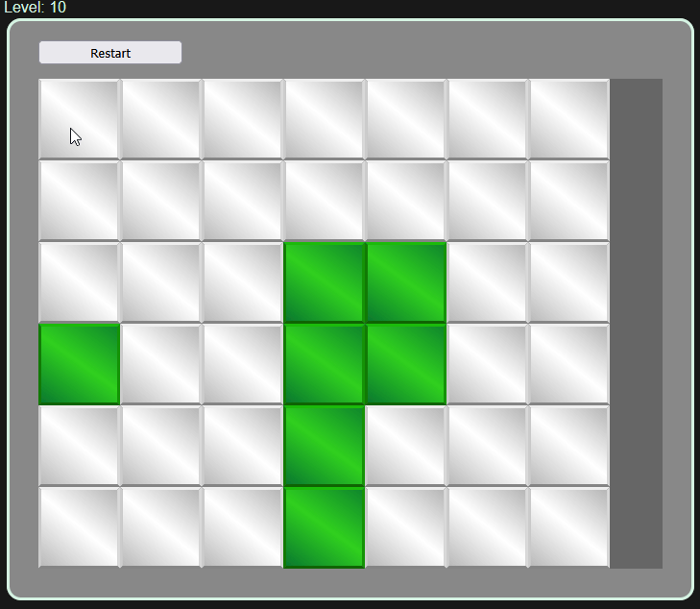The height and width of the screenshot is (609, 700).
Task: Hit the white tile right of the bottom-most green tile
Action: (x=406, y=527)
